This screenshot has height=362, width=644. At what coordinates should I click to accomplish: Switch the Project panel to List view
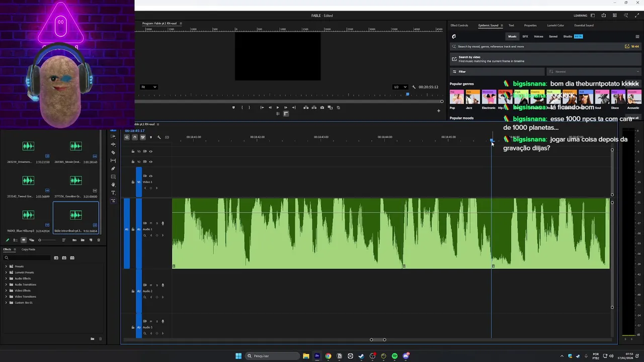point(15,240)
